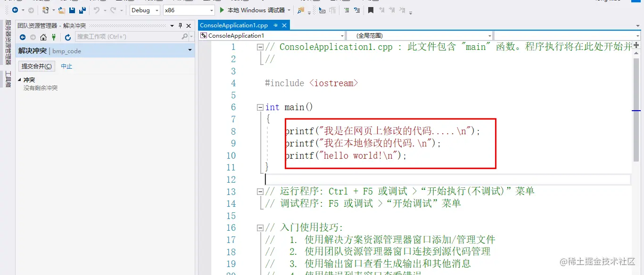Pin the ConsoleApplication1.cpp tab
The image size is (644, 275).
[x=275, y=25]
